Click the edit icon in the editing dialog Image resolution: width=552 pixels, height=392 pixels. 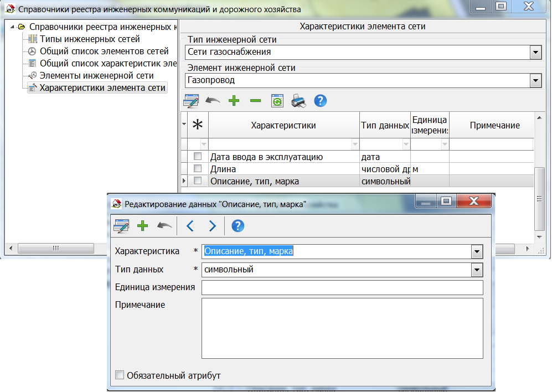pyautogui.click(x=123, y=226)
